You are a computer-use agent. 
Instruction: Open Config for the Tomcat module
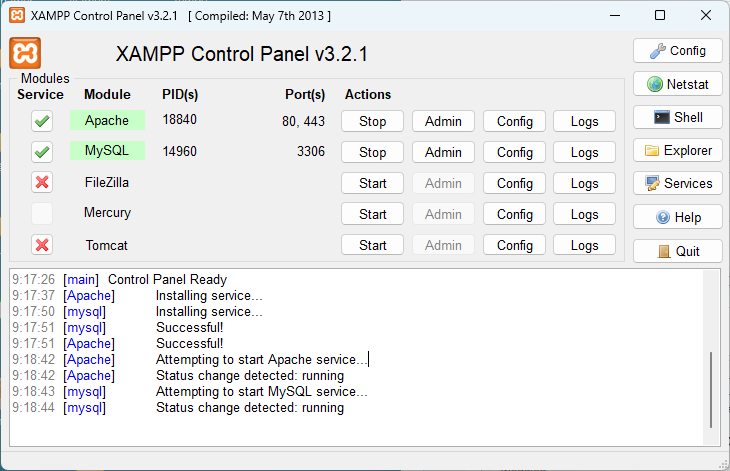pos(514,245)
